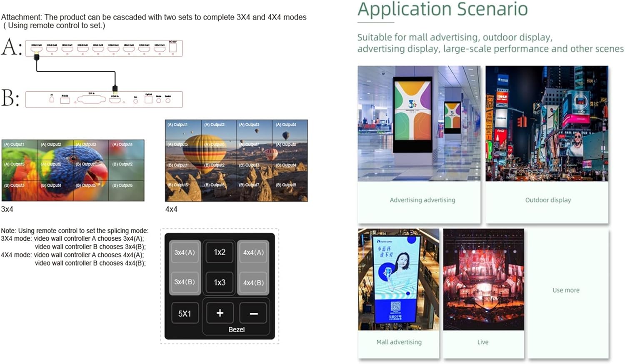Click the "Outdoor display" caption

coord(548,200)
